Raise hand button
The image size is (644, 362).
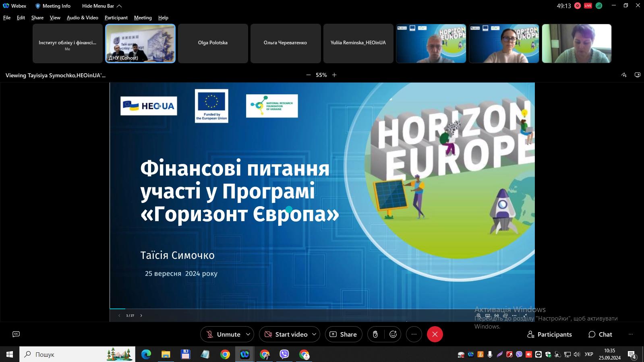pyautogui.click(x=375, y=334)
